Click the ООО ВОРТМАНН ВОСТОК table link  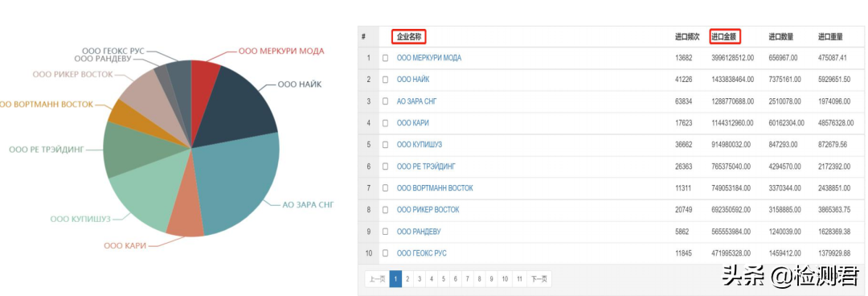click(435, 188)
